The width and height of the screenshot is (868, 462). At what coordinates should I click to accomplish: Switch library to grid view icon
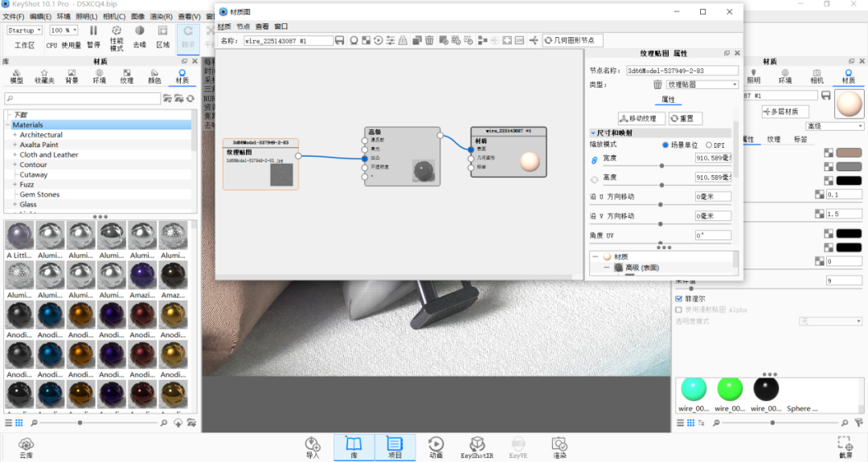[x=18, y=423]
